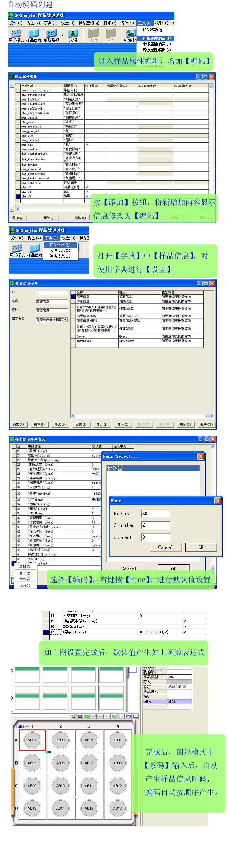229x868 pixels.
Task: Click the 查询报告 toolbar icon
Action: (x=130, y=35)
